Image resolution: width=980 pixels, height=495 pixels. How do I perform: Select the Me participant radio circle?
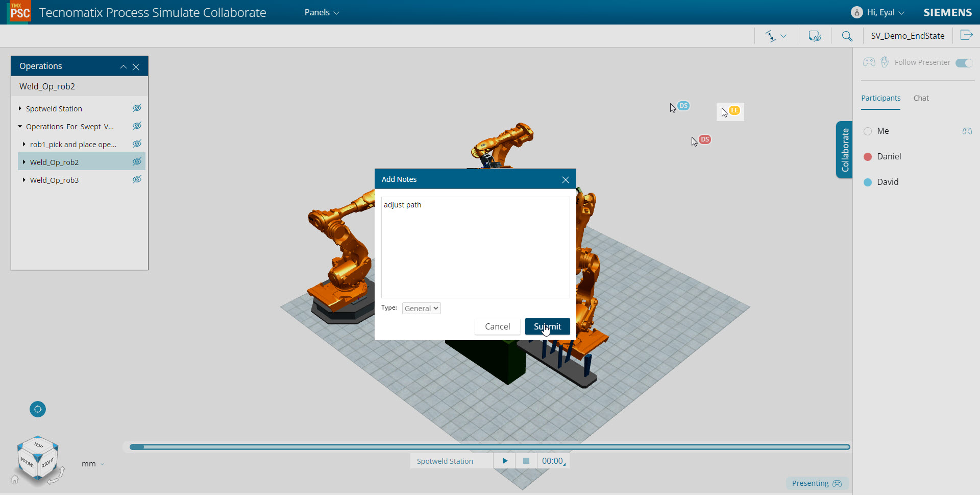click(x=867, y=131)
